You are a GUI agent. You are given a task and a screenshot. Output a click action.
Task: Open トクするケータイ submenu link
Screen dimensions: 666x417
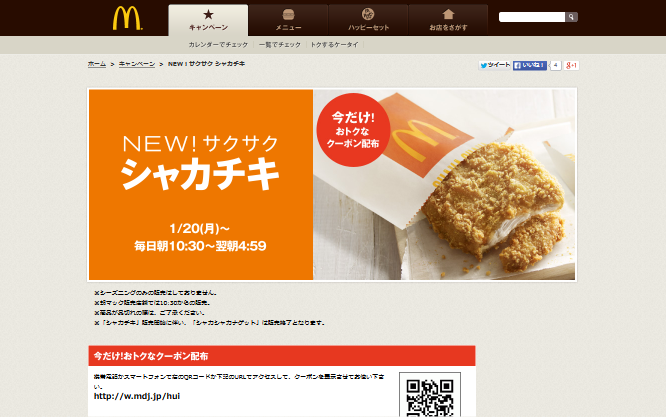[334, 45]
